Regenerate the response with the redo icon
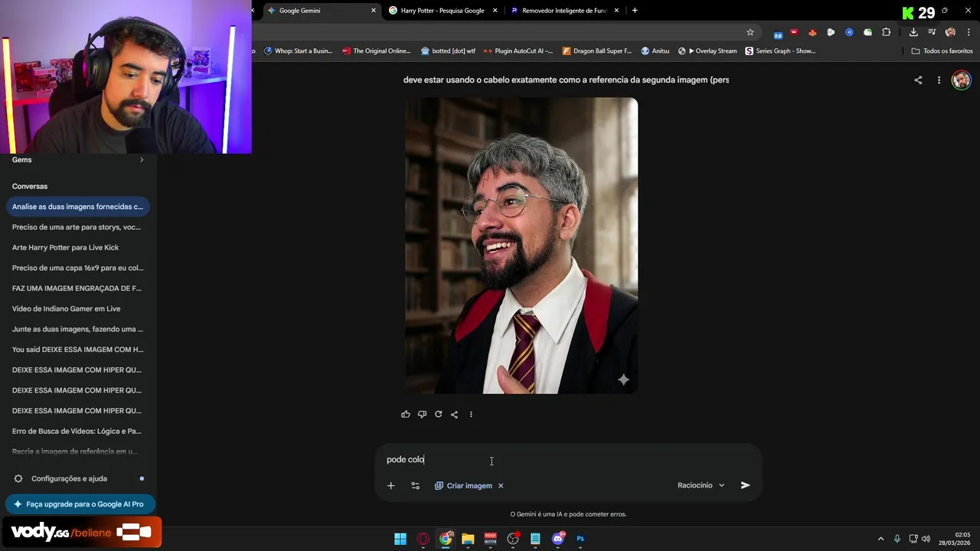 (438, 414)
